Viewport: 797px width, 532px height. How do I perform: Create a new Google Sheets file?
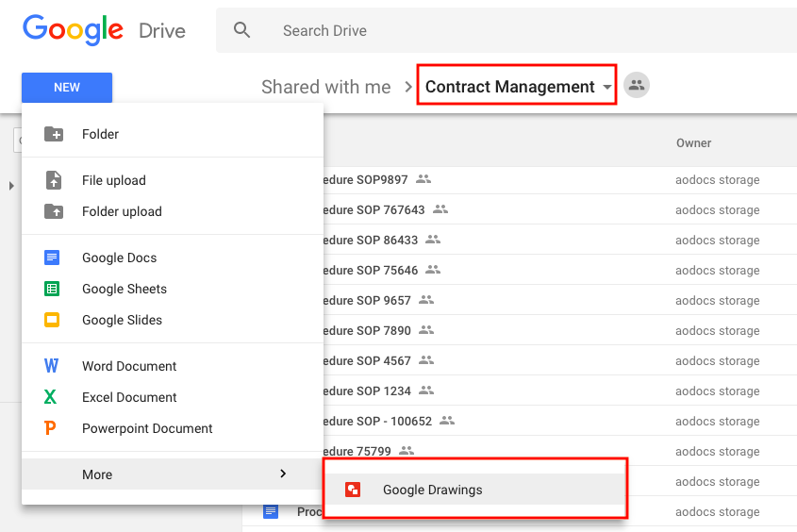coord(173,289)
